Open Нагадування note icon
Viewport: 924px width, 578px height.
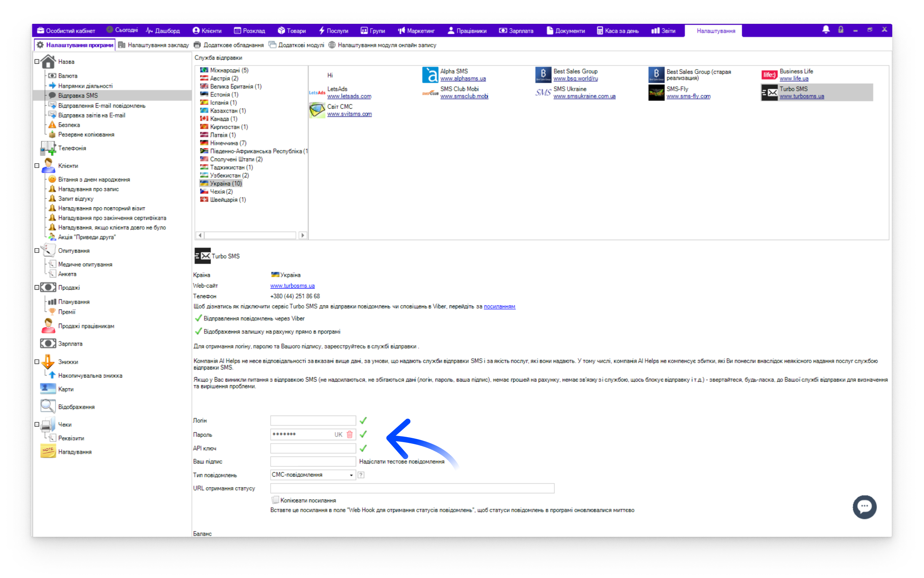coord(48,452)
